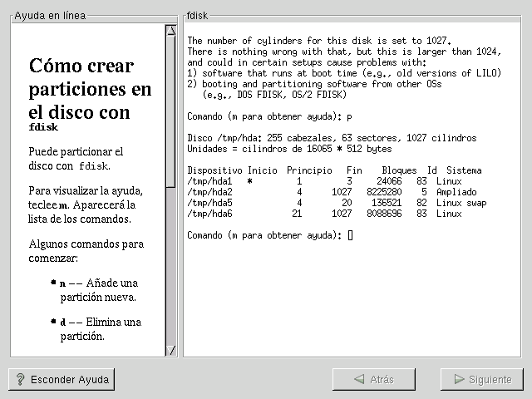Click the /tmp/hda1 partition row
This screenshot has width=532, height=399.
coord(324,181)
